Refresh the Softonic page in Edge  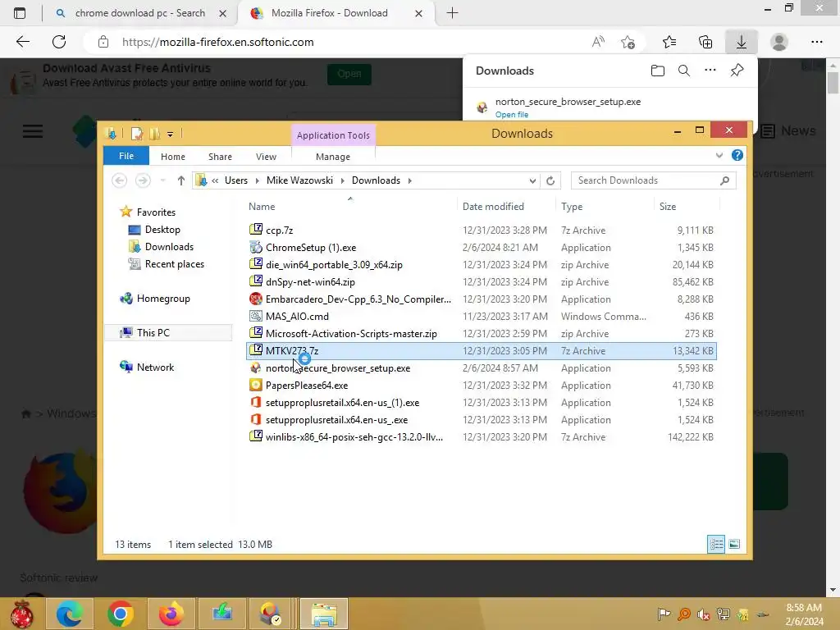59,42
